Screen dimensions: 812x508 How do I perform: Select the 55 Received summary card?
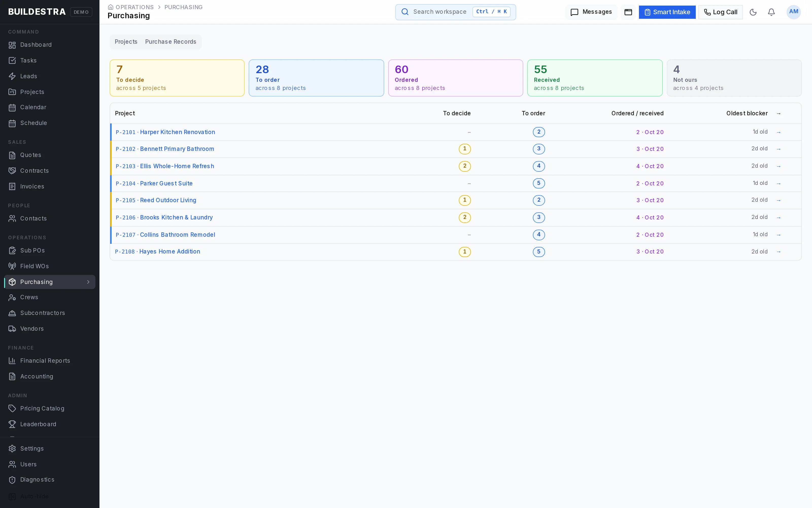(595, 78)
